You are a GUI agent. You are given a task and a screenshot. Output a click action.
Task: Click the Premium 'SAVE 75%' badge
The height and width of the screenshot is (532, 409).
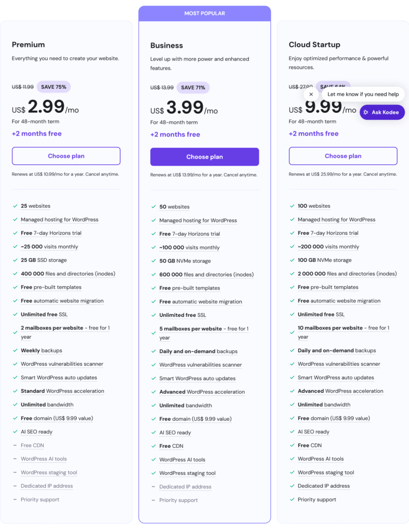pyautogui.click(x=54, y=87)
